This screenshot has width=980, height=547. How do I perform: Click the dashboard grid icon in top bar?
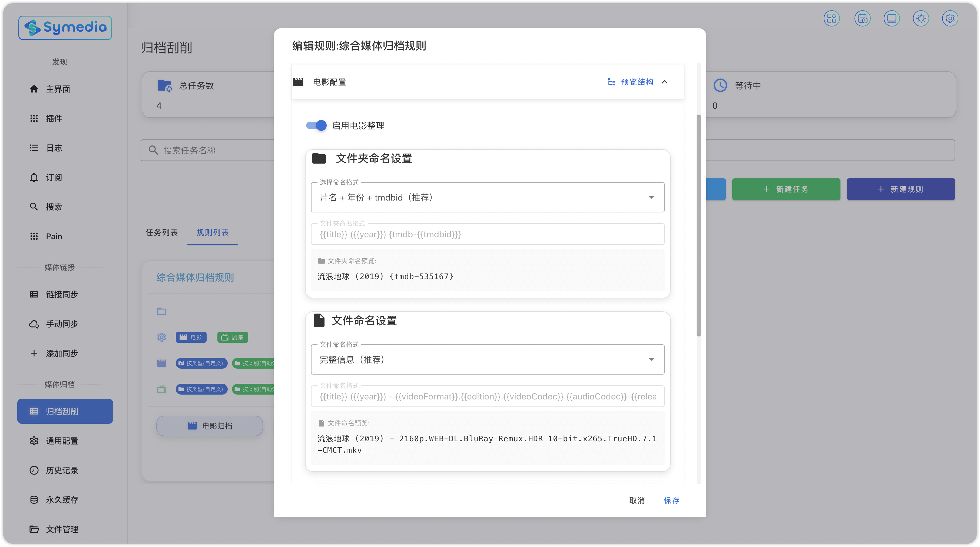pos(832,18)
